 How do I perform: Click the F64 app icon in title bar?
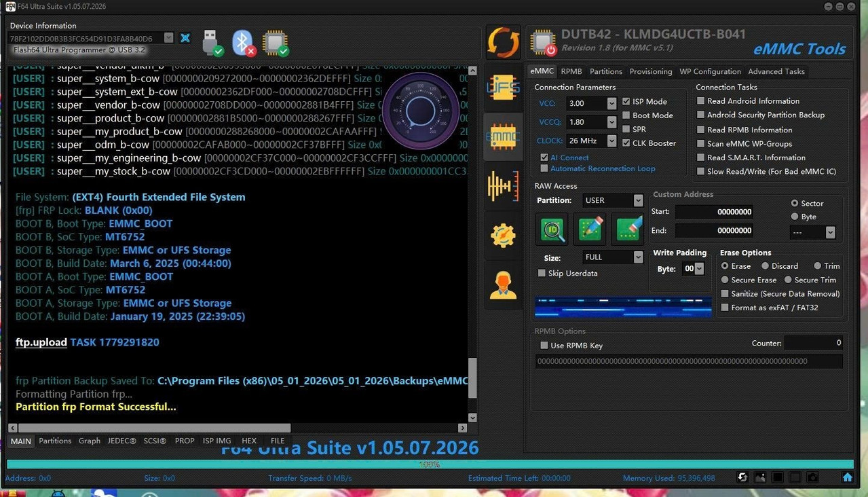10,6
